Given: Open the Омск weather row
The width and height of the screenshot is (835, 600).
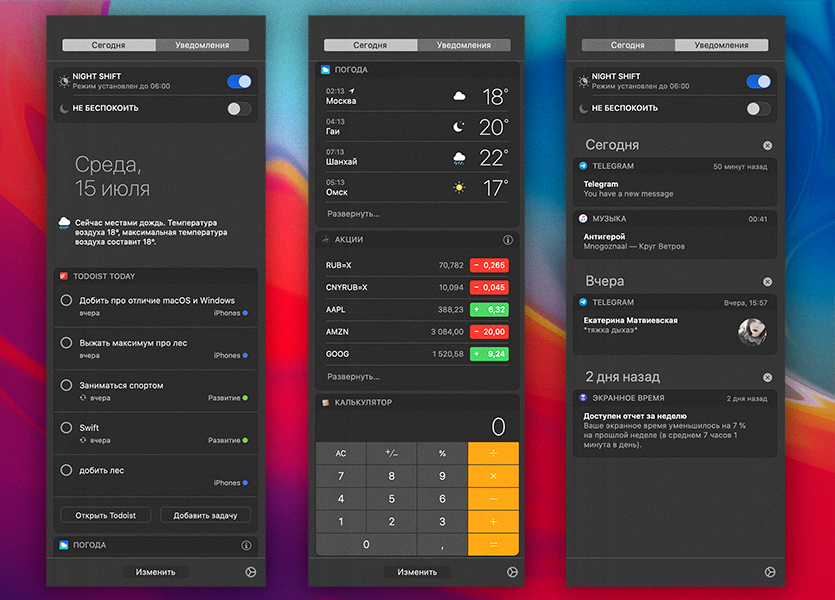Looking at the screenshot, I should [417, 187].
